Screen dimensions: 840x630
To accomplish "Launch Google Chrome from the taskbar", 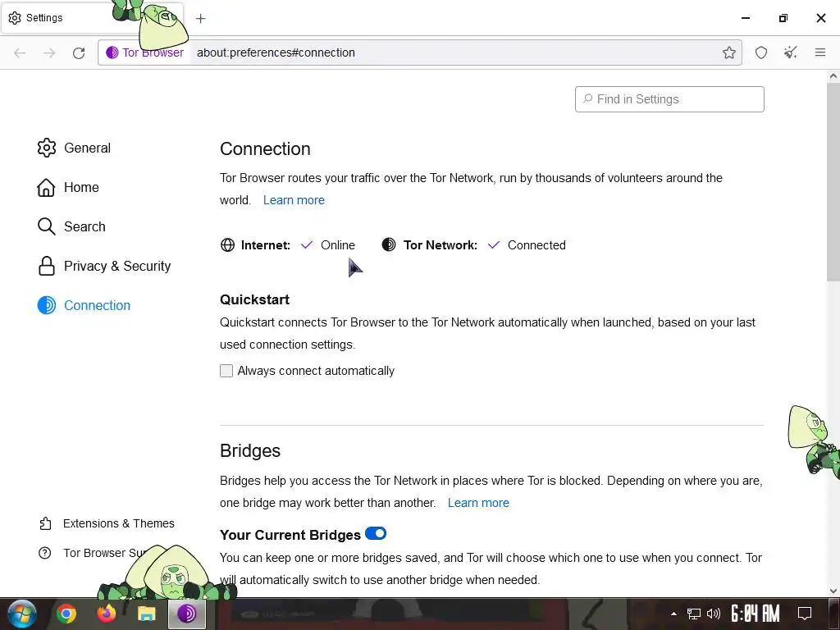I will coord(66,614).
